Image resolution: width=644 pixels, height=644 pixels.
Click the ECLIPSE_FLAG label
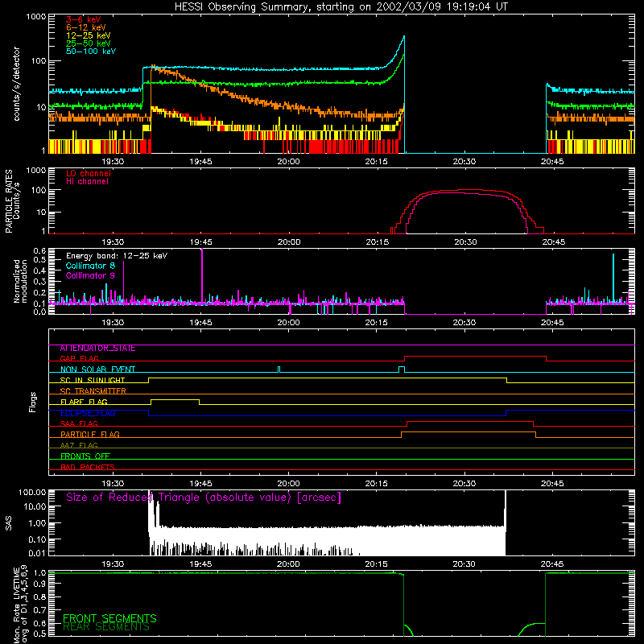pyautogui.click(x=88, y=413)
